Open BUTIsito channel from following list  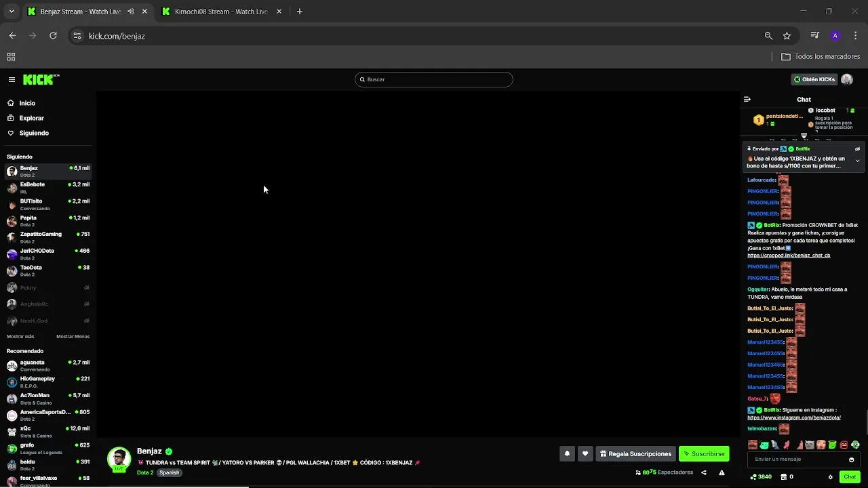tap(47, 205)
